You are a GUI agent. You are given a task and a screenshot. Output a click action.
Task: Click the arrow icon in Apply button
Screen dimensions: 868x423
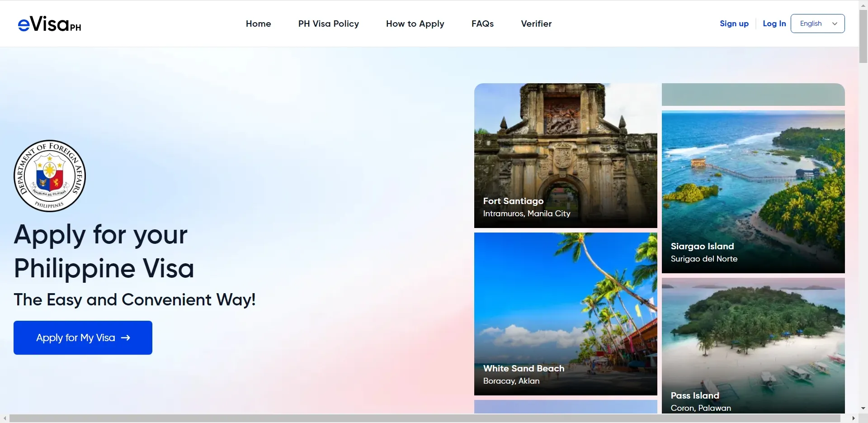click(x=126, y=337)
